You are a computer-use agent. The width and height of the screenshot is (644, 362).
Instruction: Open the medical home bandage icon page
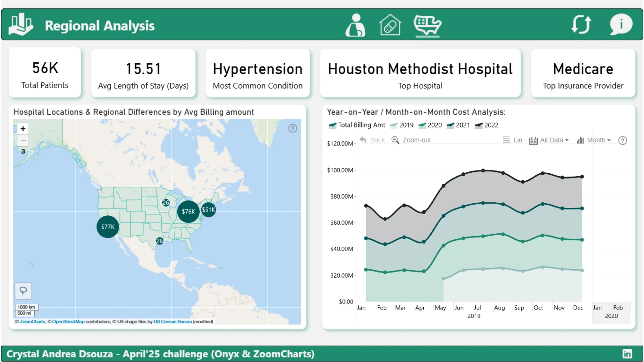point(390,25)
